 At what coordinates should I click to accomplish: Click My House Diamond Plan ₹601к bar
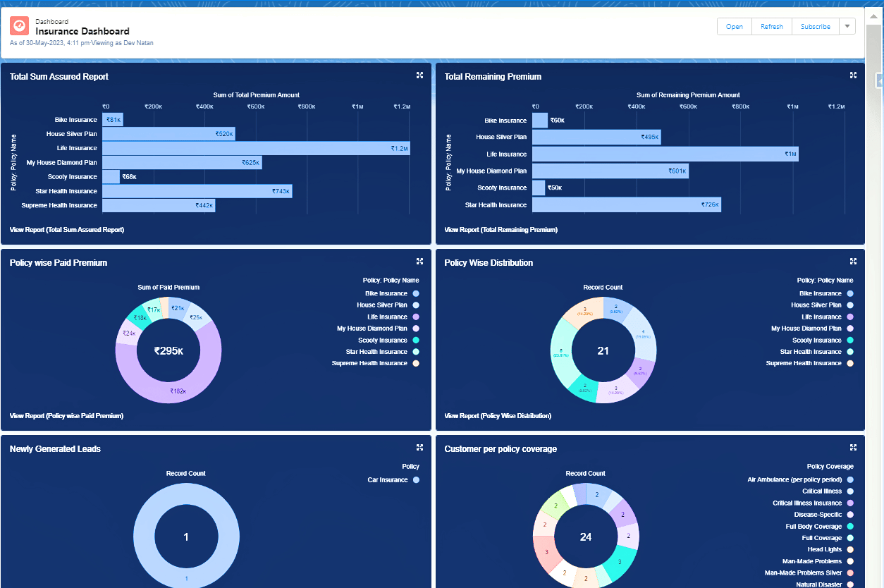coord(610,171)
